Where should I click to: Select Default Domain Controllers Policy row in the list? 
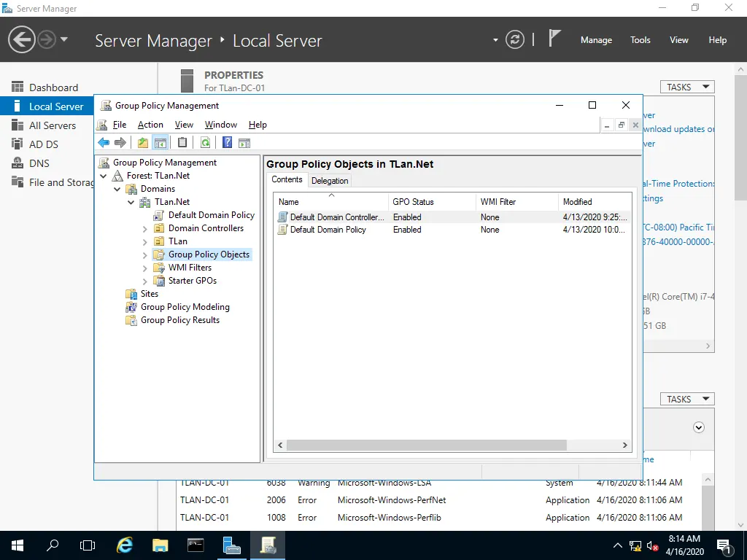452,217
